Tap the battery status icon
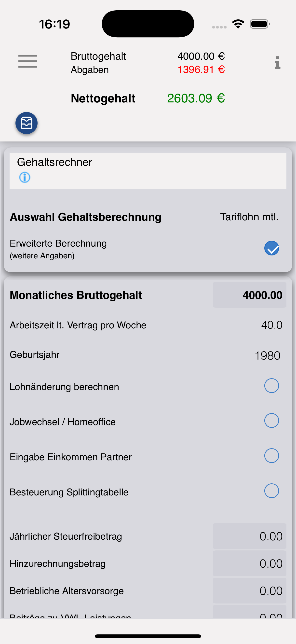The image size is (296, 644). [260, 24]
